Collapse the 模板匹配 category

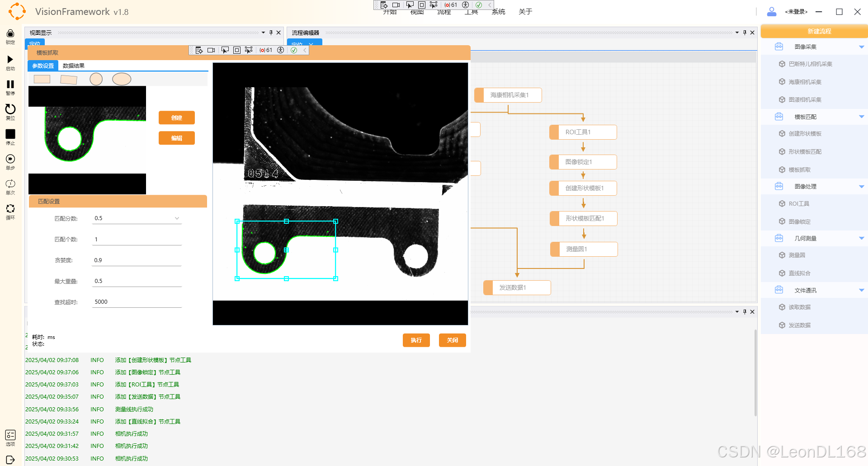click(x=862, y=117)
